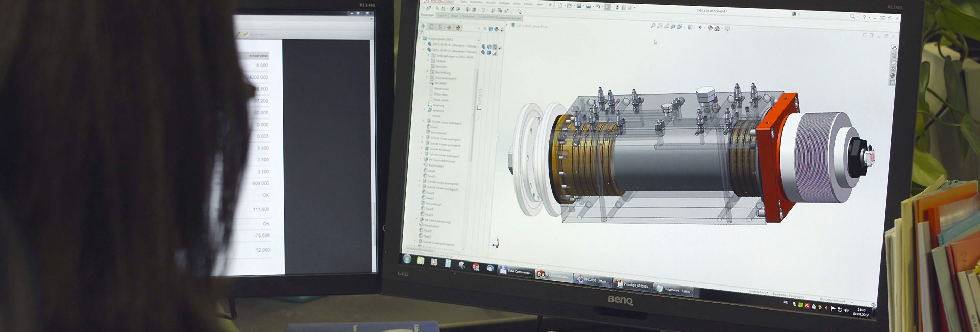980x332 pixels.
Task: Click the Rebuild traffic light icon
Action: click(x=617, y=7)
